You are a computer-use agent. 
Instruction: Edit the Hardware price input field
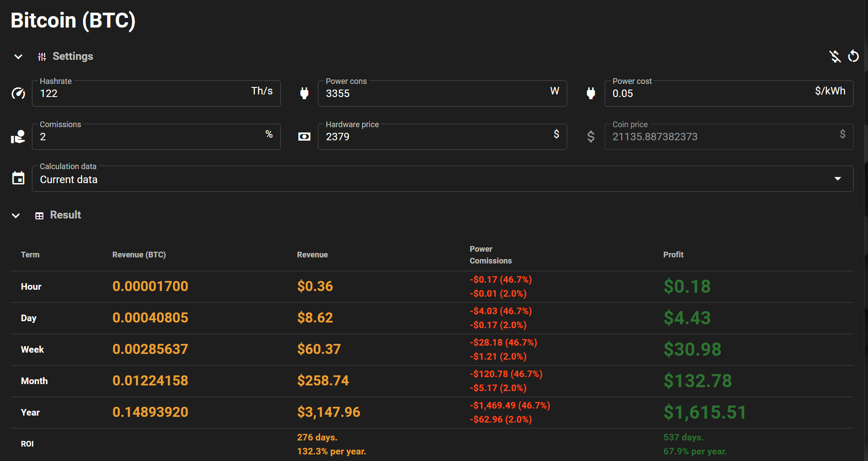[x=443, y=137]
